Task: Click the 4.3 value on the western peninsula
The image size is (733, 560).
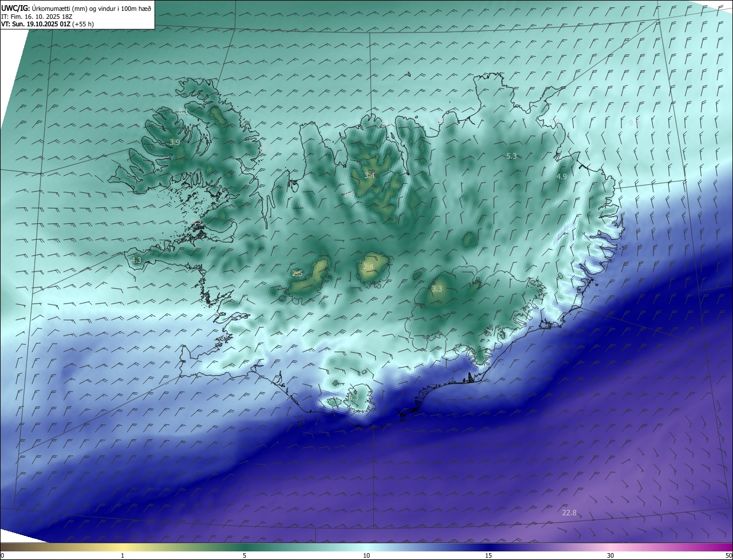Action: point(136,260)
